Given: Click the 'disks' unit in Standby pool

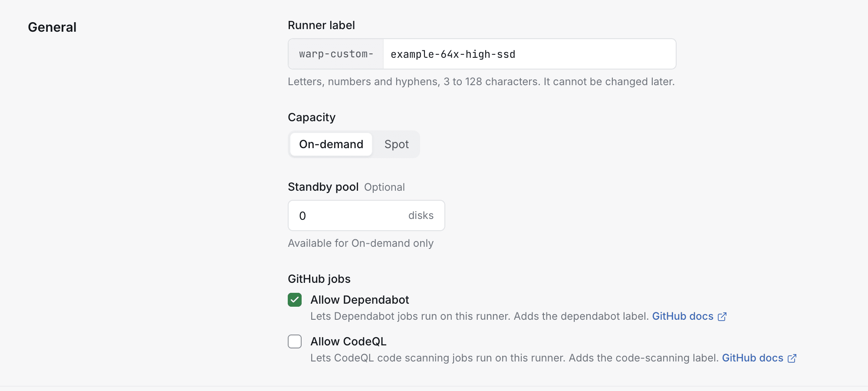Looking at the screenshot, I should point(421,215).
